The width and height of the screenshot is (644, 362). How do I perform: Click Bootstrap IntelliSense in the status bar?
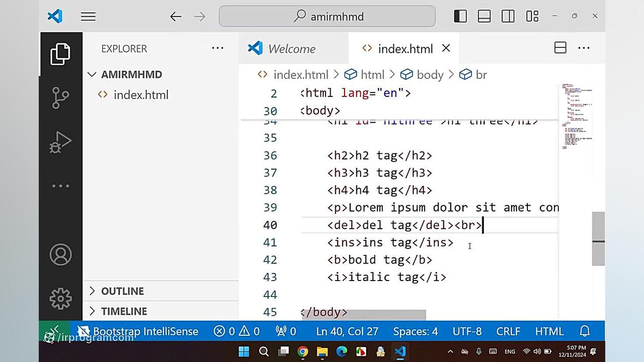(139, 331)
